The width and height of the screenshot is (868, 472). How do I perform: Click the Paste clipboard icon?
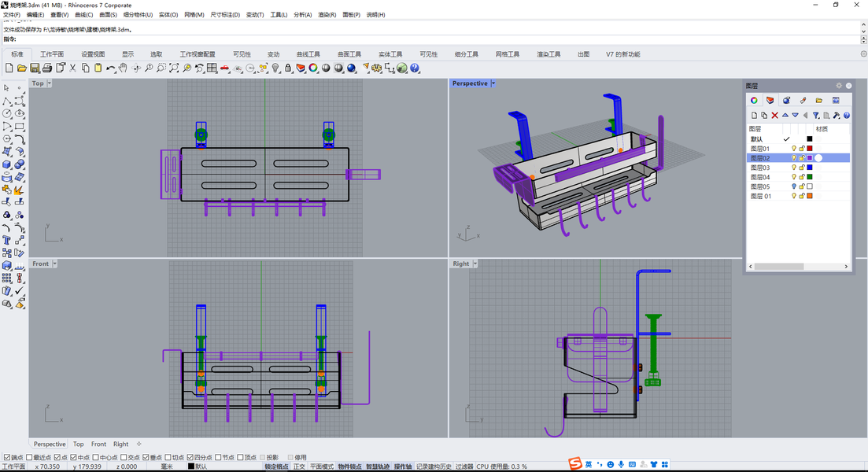pyautogui.click(x=98, y=68)
